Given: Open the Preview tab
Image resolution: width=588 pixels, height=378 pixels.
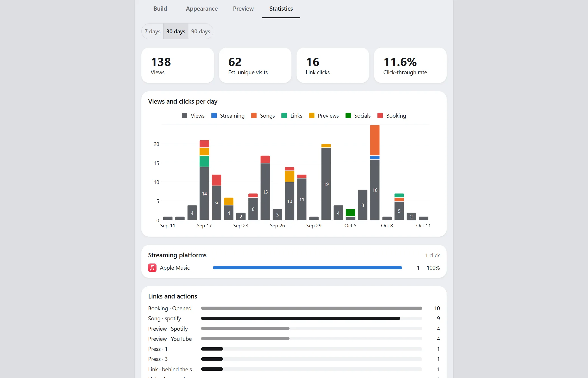Looking at the screenshot, I should click(x=243, y=9).
